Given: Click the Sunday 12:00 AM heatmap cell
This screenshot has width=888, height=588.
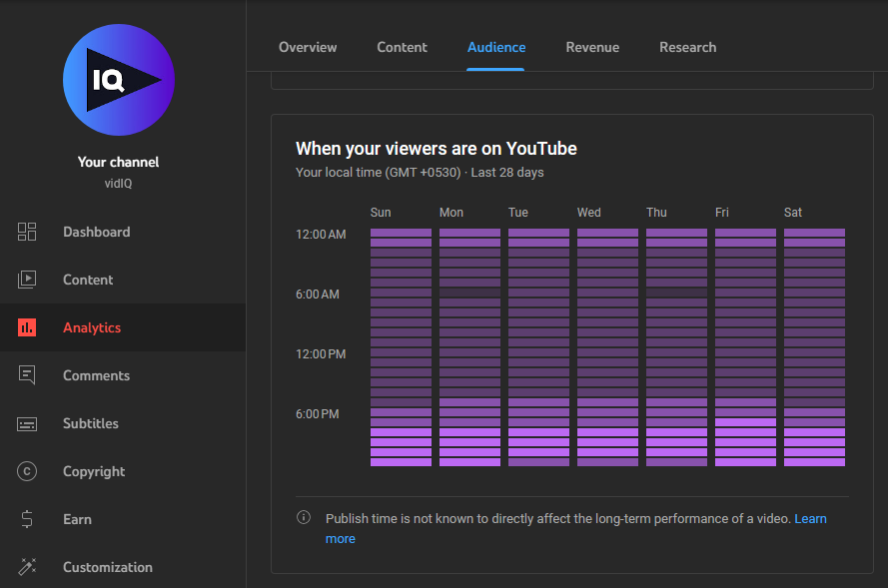Looking at the screenshot, I should pyautogui.click(x=401, y=233).
